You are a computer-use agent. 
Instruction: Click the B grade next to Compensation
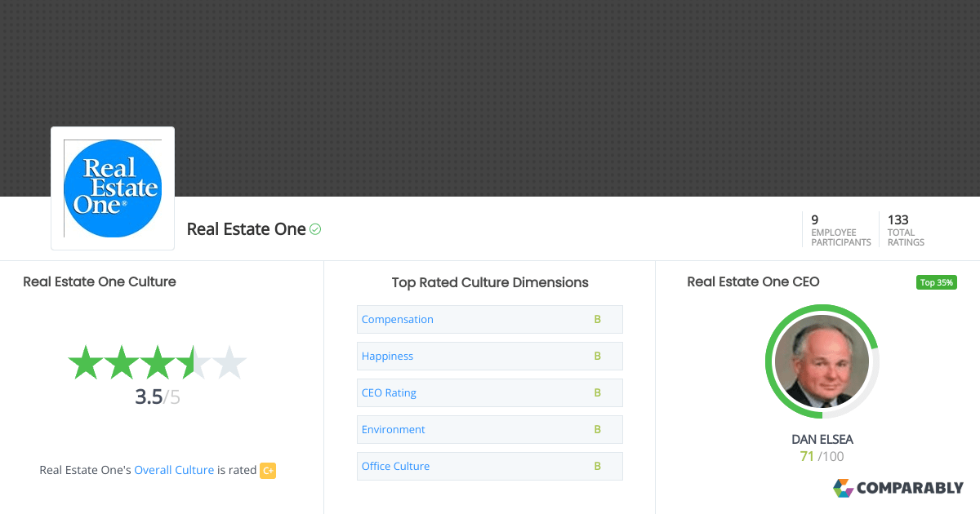[x=596, y=319]
